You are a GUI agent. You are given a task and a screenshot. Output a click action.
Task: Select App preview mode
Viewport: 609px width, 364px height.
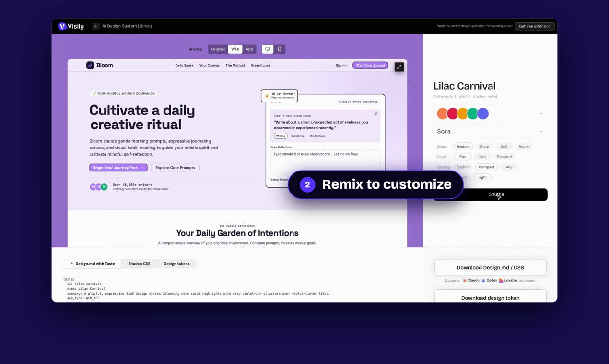pos(249,49)
